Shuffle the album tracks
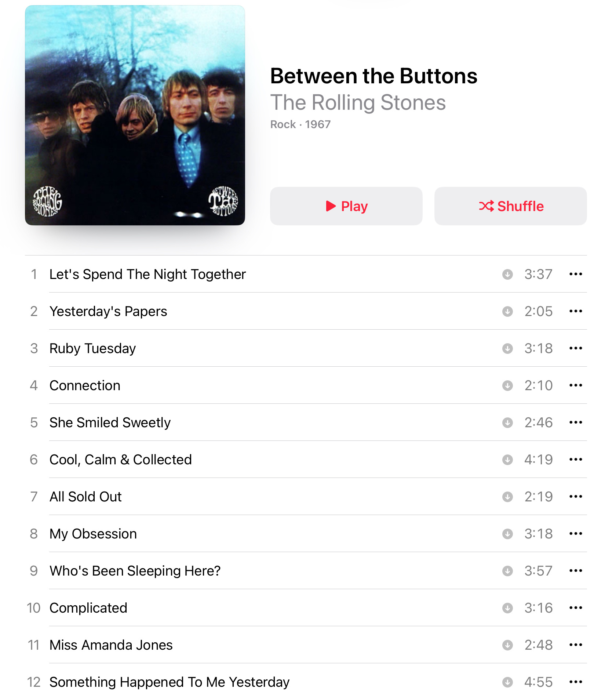This screenshot has height=700, width=612. click(x=510, y=206)
